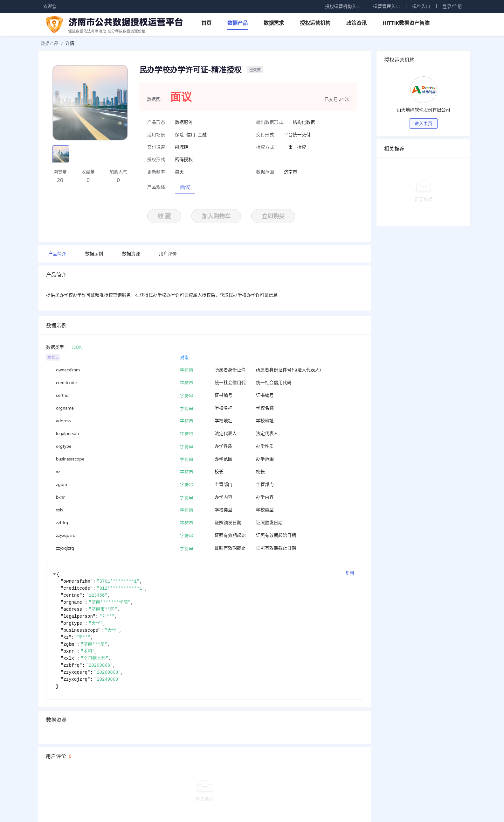
Task: Click the "全日制本科" JSON value
Action: [94, 658]
